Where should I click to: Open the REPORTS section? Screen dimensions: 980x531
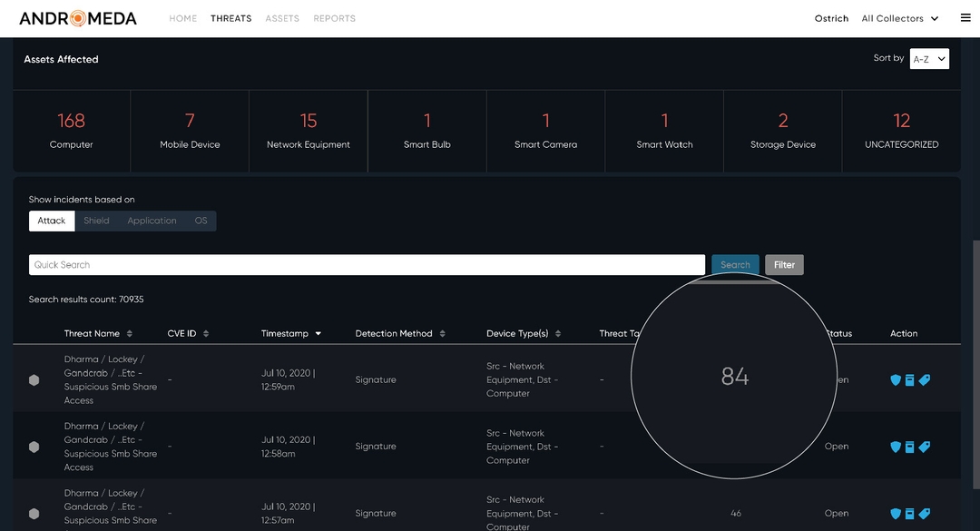[x=334, y=17]
